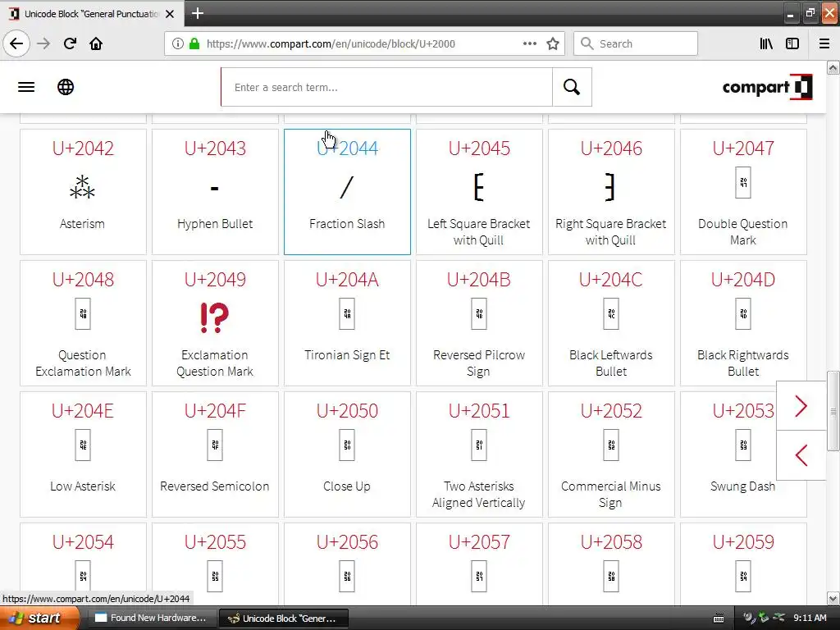Click the asterism glyph image
Screen dimensions: 840x630
83,187
